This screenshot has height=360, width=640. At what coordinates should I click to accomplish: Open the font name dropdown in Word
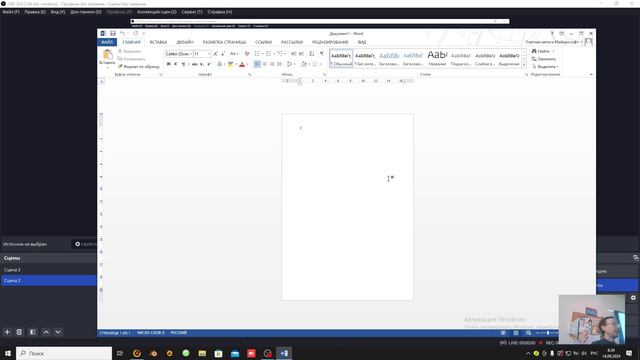(x=191, y=54)
